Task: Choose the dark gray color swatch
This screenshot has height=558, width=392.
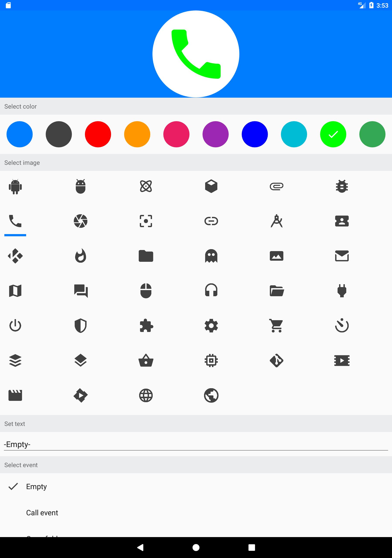Action: click(59, 134)
